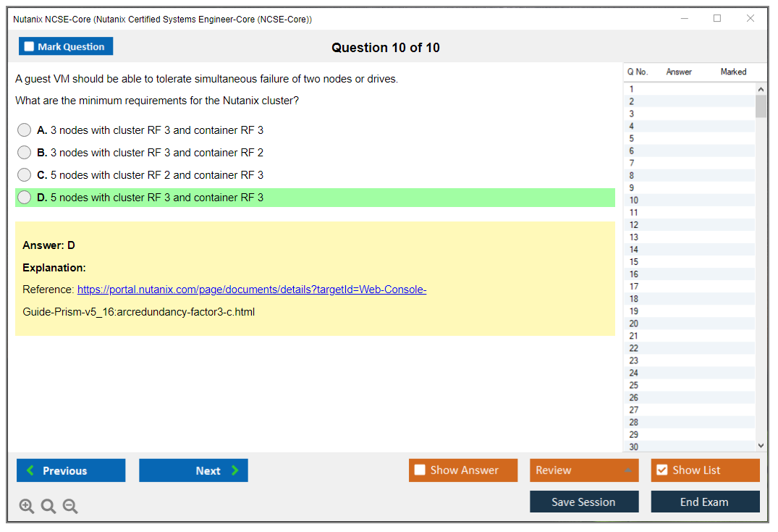Choose option C with 5 nodes
Image resolution: width=778 pixels, height=532 pixels.
(x=25, y=175)
